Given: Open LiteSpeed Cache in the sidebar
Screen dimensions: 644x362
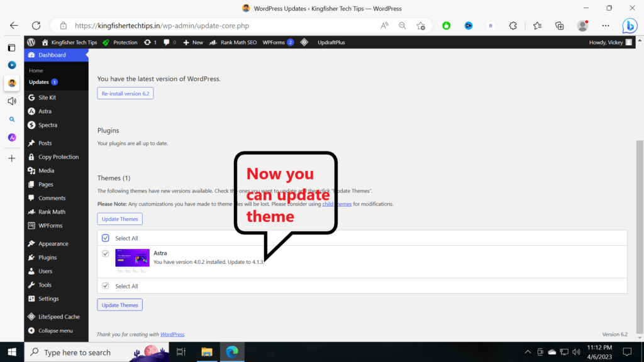Looking at the screenshot, I should pos(56,317).
